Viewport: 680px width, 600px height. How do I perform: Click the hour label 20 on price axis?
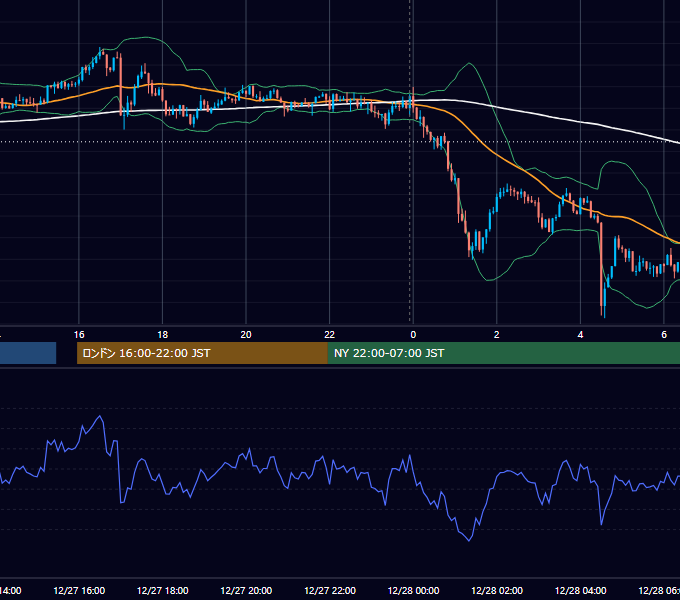point(246,335)
